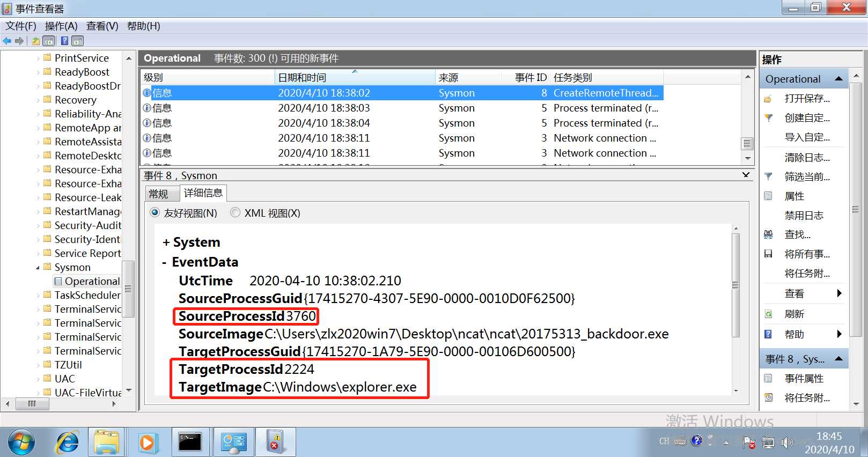Click the network tray icon
The width and height of the screenshot is (868, 457).
768,442
